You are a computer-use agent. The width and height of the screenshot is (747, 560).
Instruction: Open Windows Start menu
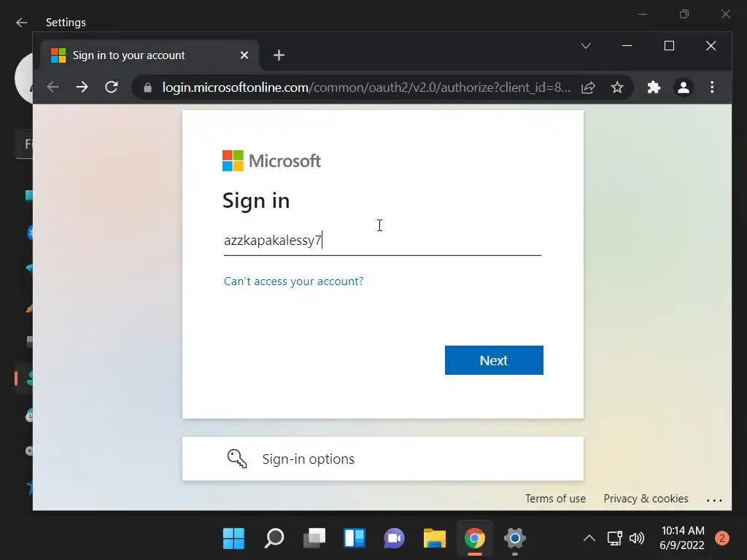click(233, 539)
